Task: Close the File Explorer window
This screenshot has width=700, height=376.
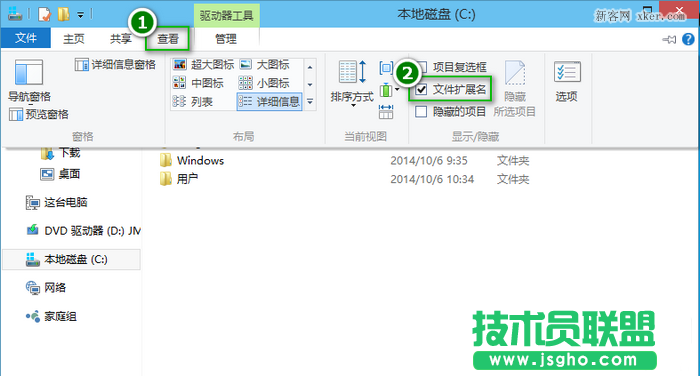Action: tap(679, 10)
